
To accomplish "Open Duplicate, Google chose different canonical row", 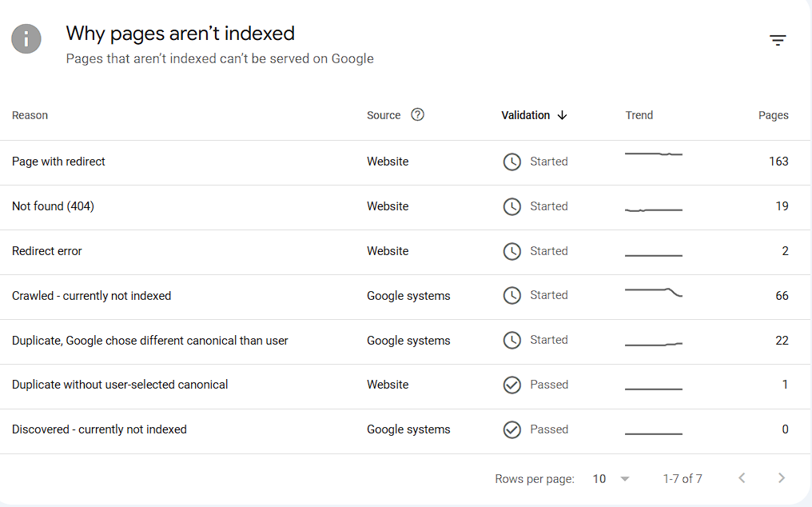I will tap(149, 341).
